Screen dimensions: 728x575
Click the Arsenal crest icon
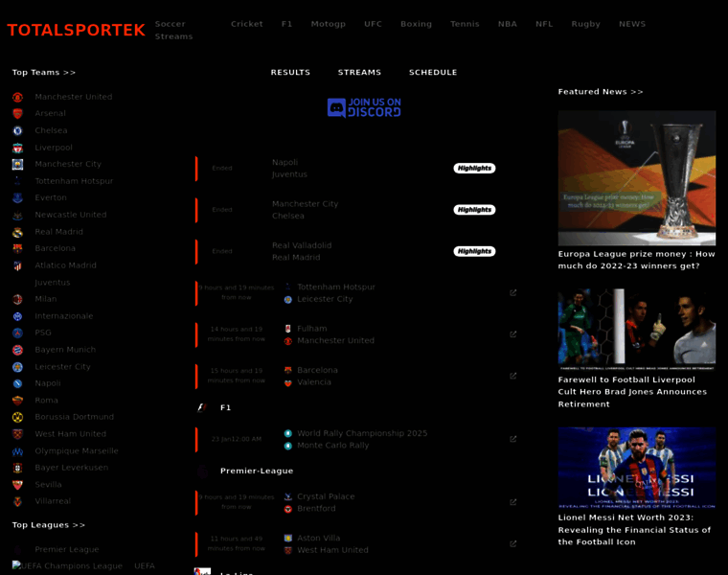click(x=17, y=114)
